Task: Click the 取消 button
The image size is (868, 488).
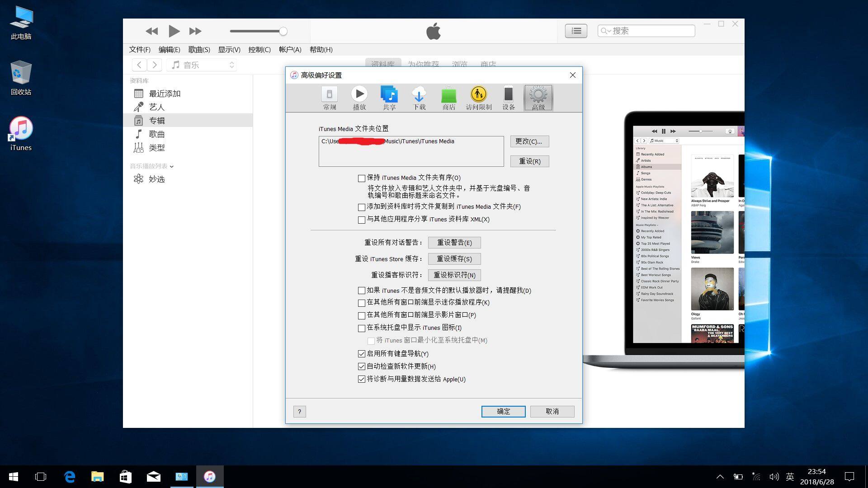Action: pos(552,411)
